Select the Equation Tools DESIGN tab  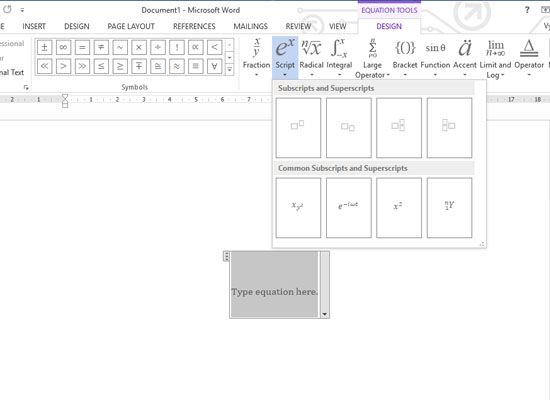pos(389,26)
